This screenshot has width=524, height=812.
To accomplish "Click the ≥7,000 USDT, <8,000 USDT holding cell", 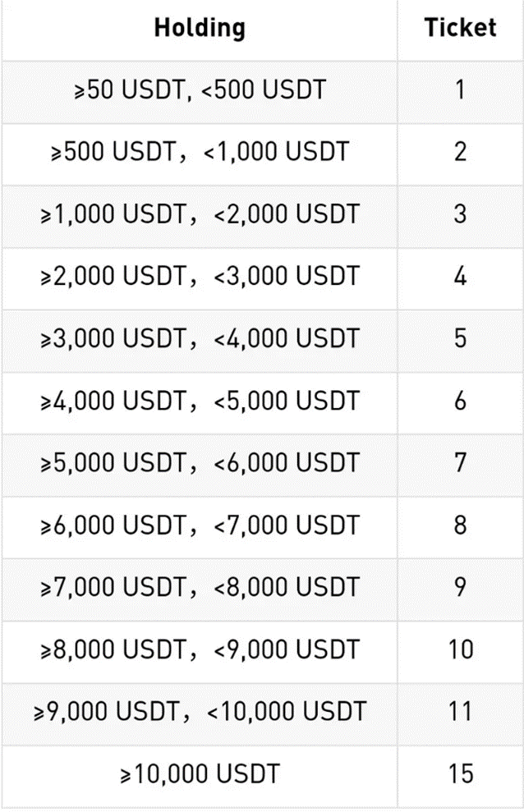I will click(200, 587).
